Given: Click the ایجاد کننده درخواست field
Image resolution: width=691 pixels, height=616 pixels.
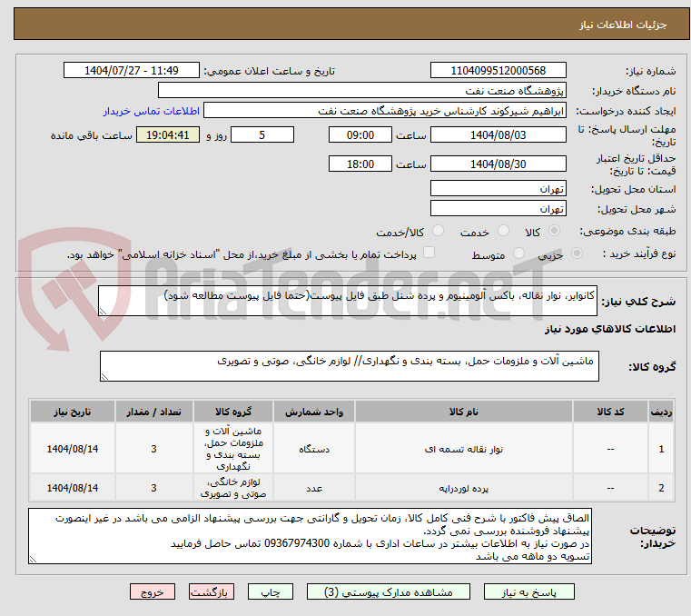Looking at the screenshot, I should (385, 110).
